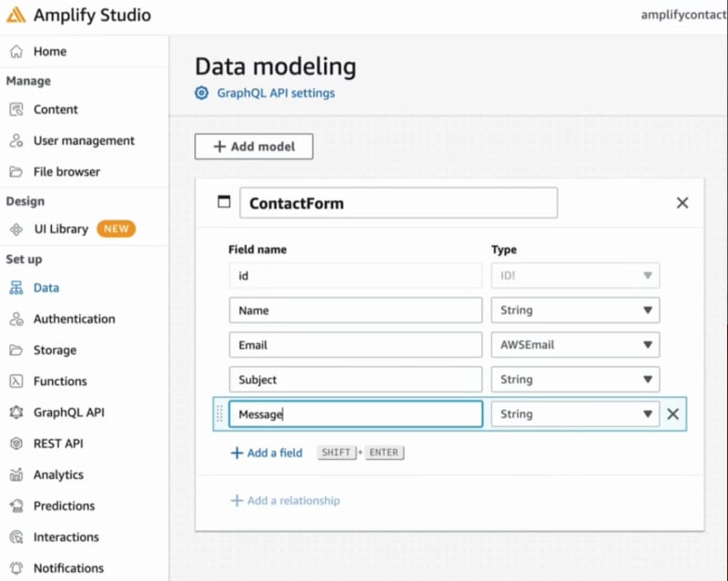Click the Home house icon

click(x=16, y=51)
